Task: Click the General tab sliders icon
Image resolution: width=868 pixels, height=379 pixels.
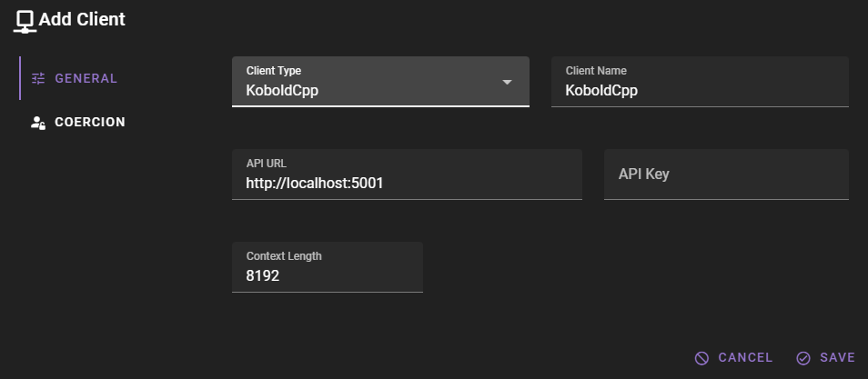Action: tap(38, 78)
